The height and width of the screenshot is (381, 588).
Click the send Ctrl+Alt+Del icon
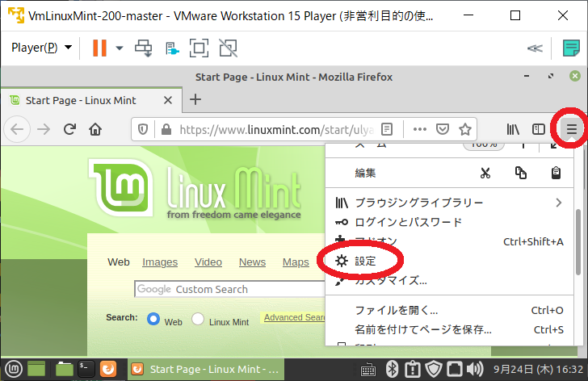click(143, 48)
